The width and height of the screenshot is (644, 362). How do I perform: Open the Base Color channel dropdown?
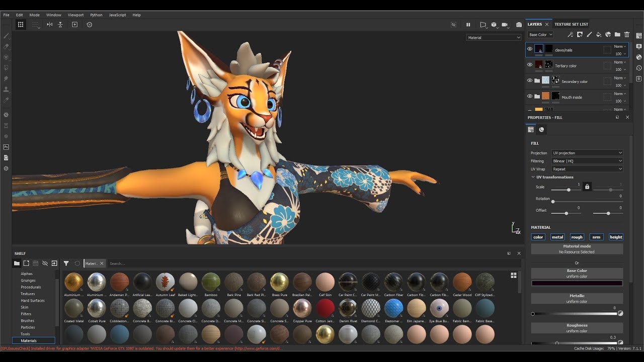pos(541,35)
